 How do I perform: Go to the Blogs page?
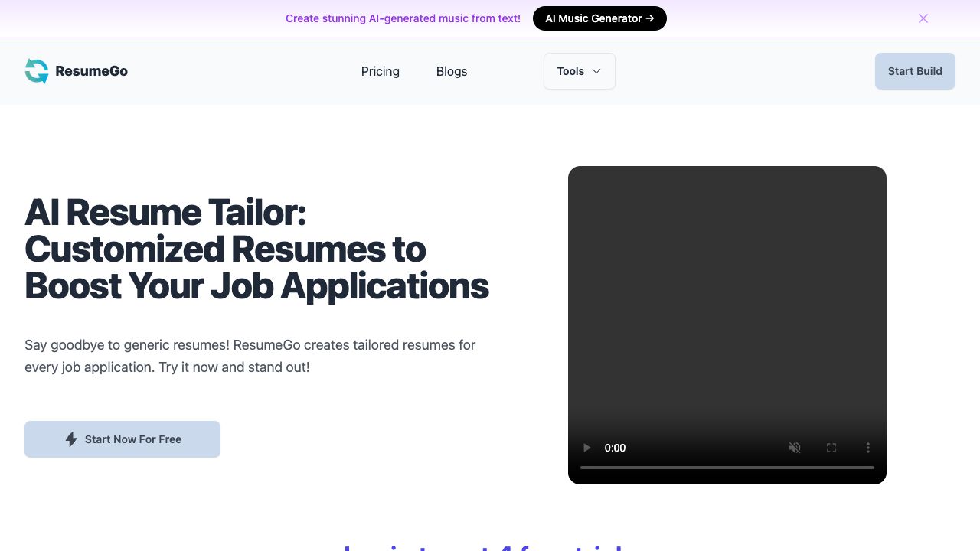click(451, 71)
